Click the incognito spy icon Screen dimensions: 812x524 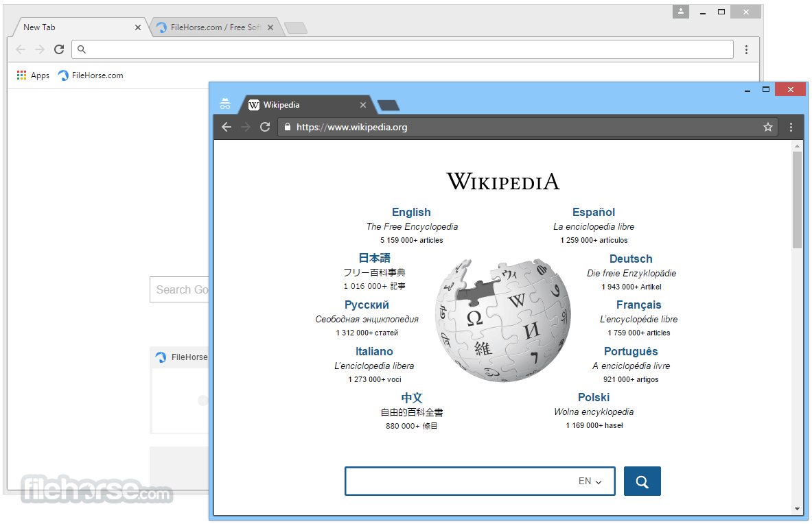[224, 104]
